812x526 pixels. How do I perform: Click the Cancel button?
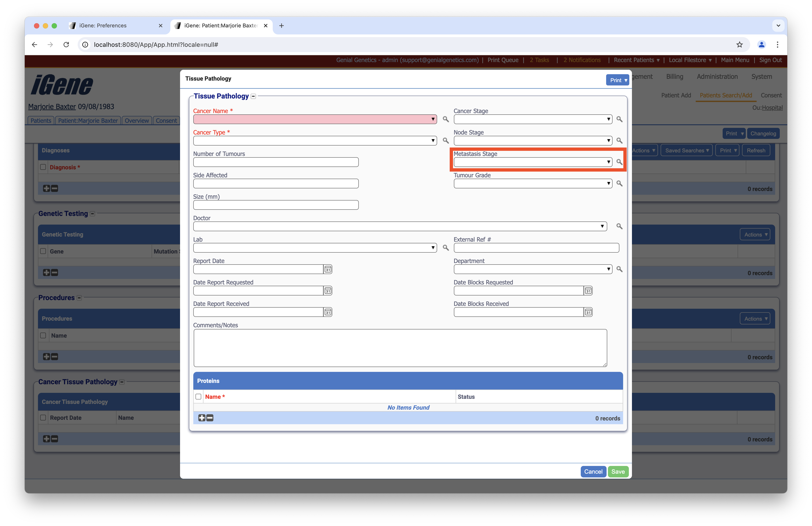point(593,471)
